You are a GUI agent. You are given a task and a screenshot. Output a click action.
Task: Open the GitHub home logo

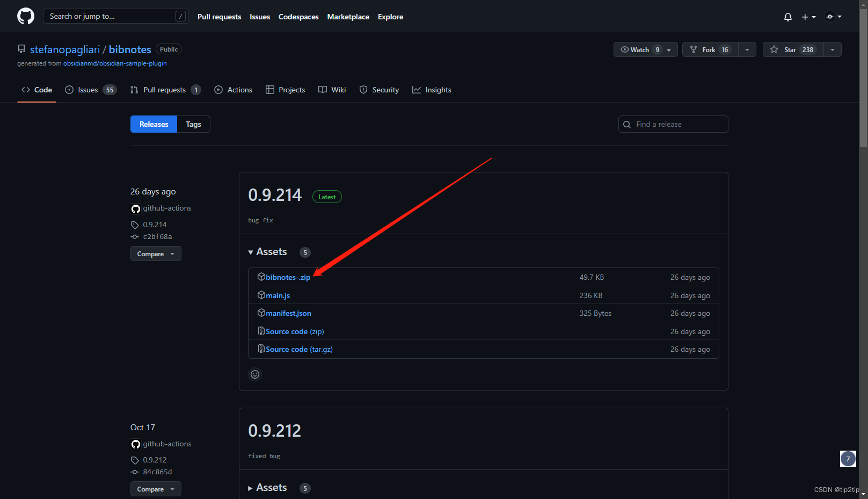26,16
